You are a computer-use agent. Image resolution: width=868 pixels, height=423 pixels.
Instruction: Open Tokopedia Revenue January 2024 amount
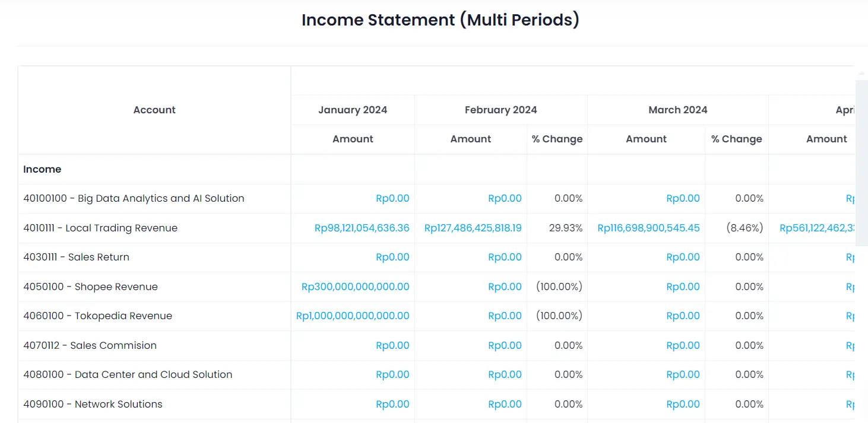click(x=353, y=316)
